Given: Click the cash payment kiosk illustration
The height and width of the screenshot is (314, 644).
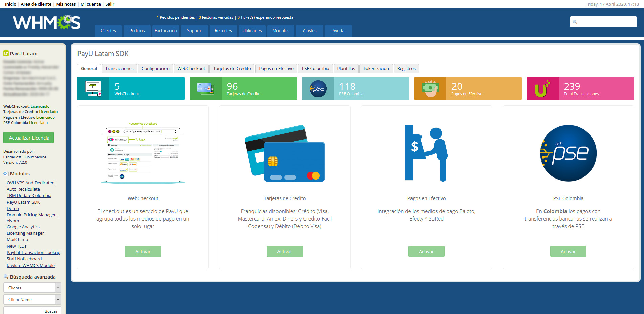Looking at the screenshot, I should (x=426, y=153).
